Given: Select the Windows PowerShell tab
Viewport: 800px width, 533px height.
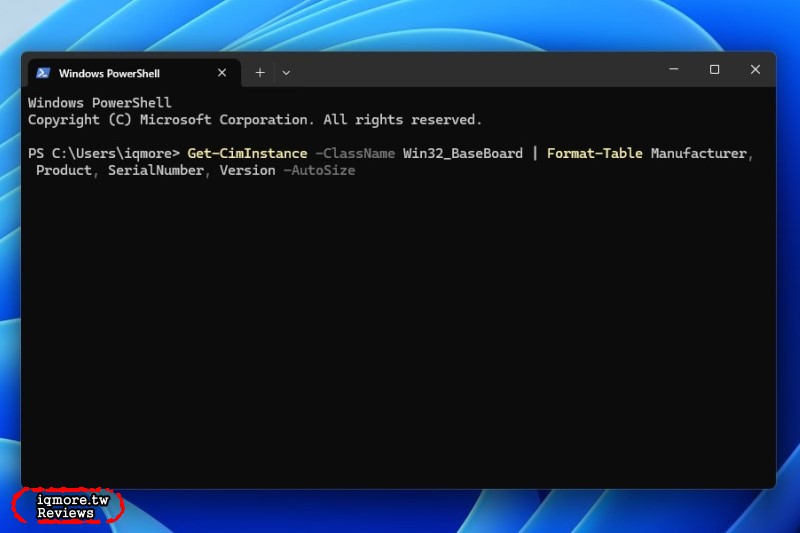Looking at the screenshot, I should point(134,73).
